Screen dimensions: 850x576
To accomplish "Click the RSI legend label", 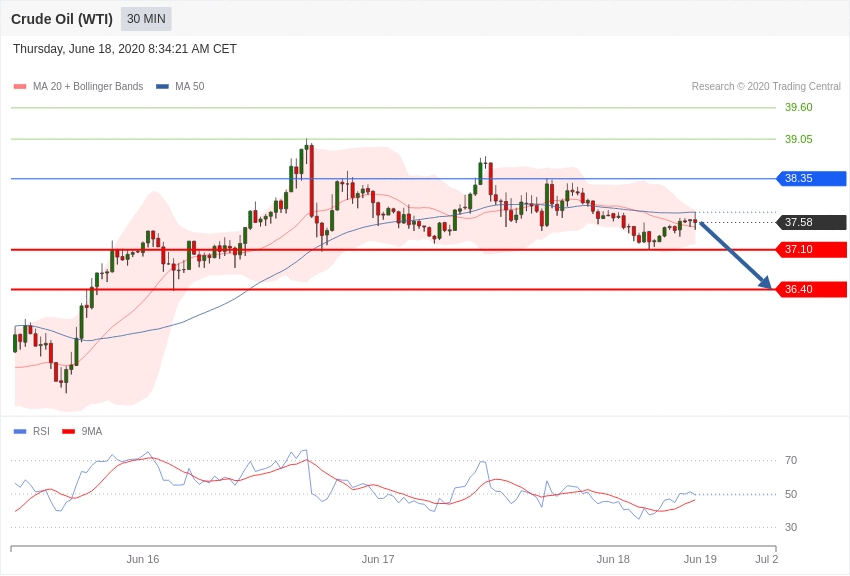I will point(41,431).
